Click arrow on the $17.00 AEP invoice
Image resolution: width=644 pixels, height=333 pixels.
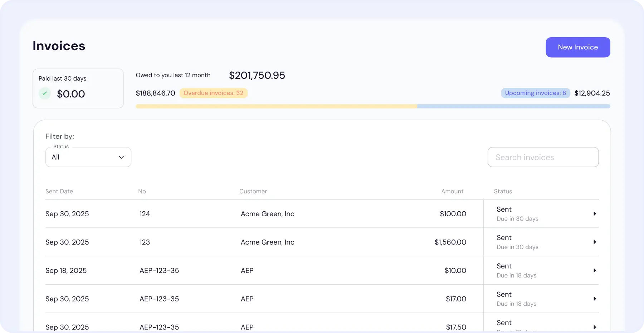click(x=595, y=299)
